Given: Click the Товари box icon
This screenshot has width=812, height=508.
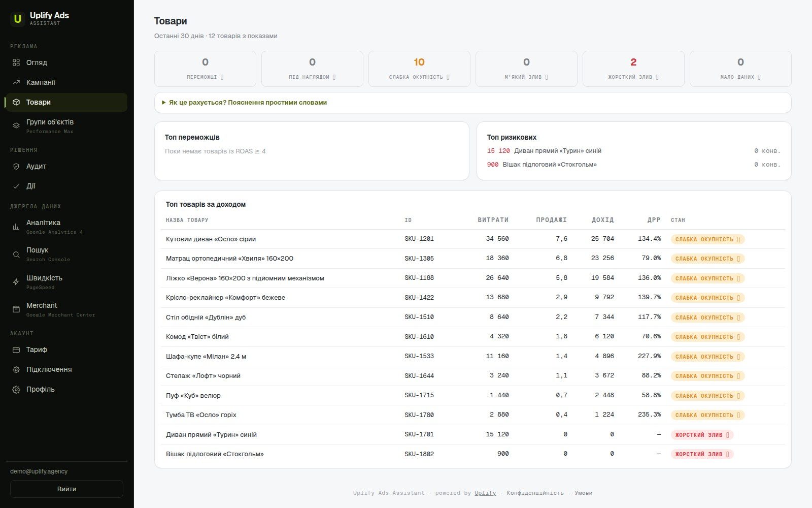Looking at the screenshot, I should point(16,102).
